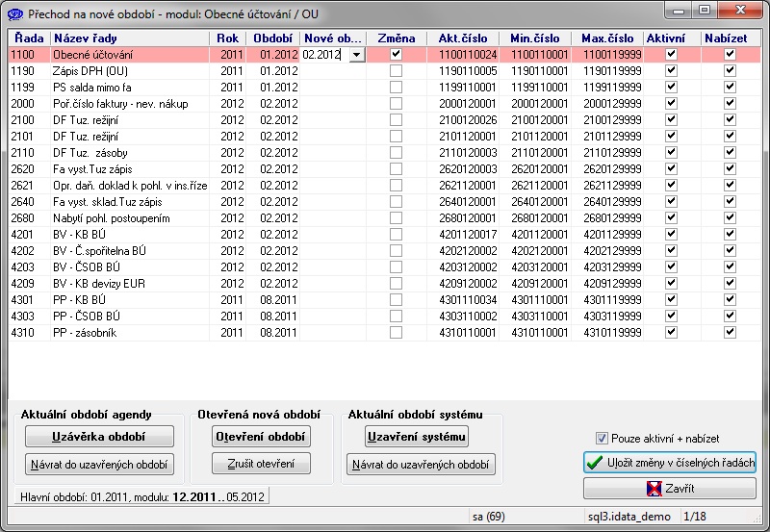Save changes with Uložit změny v číselných řadách

670,463
